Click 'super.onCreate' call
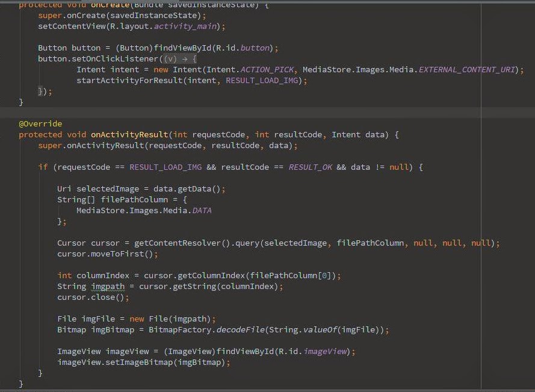This screenshot has width=535, height=392. pyautogui.click(x=72, y=16)
